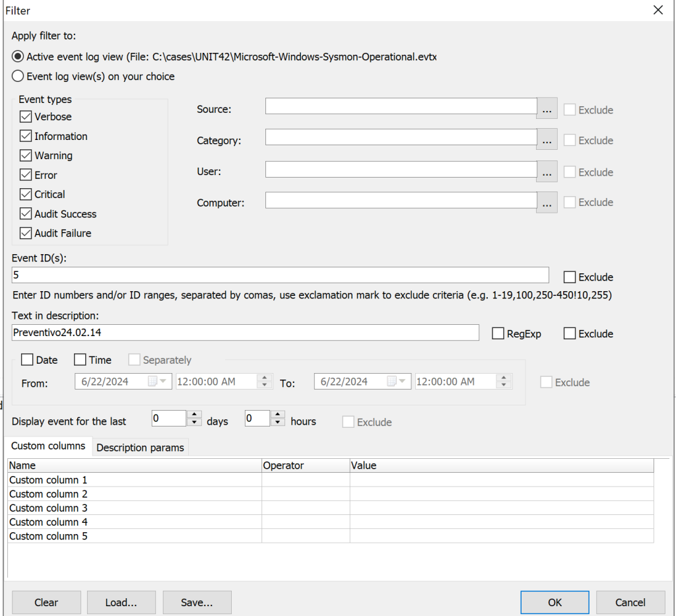Enable Exclude for Text in description
This screenshot has width=676, height=616.
pos(570,333)
